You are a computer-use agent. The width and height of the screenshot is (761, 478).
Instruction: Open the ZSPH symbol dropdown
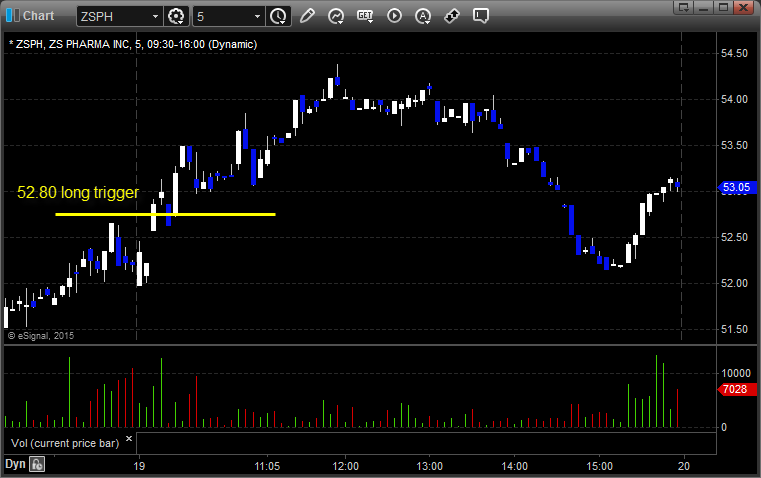pos(155,16)
